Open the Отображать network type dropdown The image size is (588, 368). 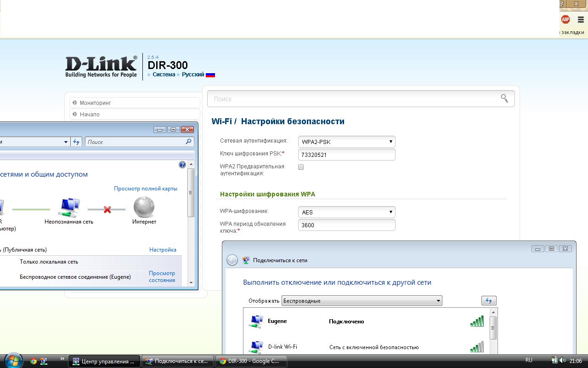(x=362, y=301)
